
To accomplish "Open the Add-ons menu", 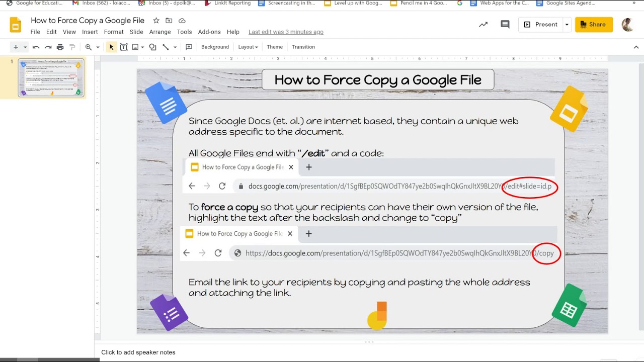I will (209, 32).
